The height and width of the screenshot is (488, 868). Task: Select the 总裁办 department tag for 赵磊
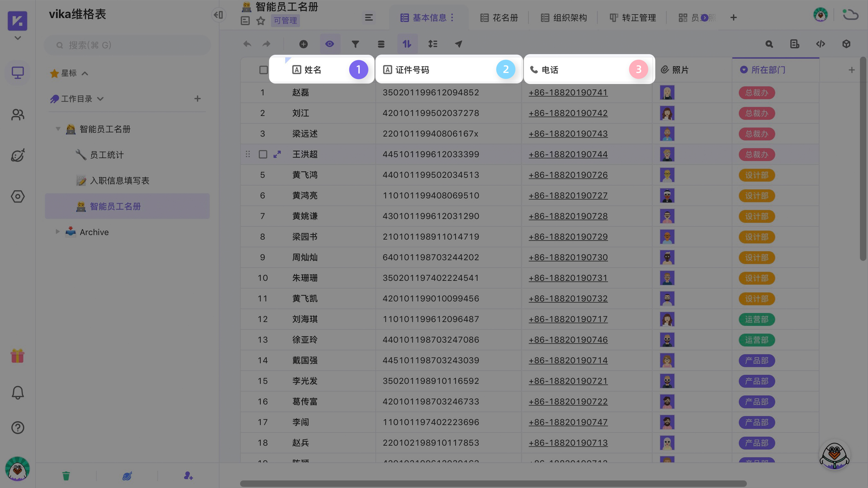coord(756,92)
